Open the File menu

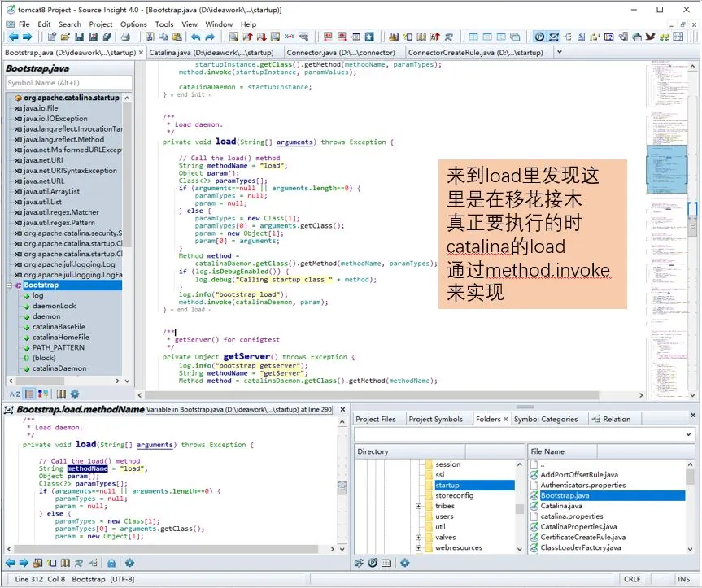(x=24, y=24)
